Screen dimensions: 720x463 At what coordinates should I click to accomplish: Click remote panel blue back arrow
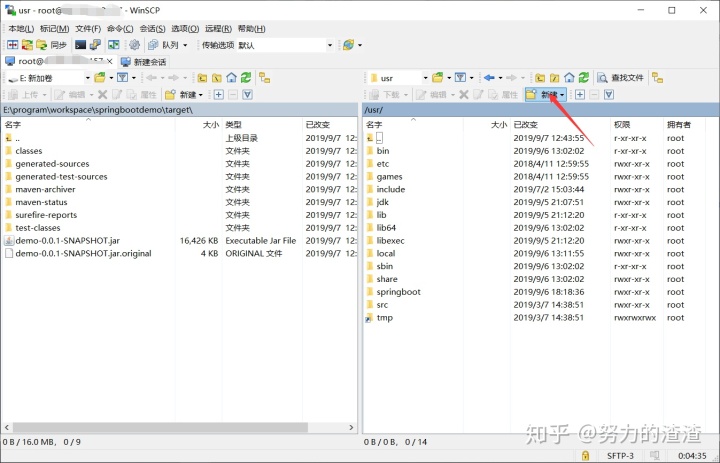pyautogui.click(x=489, y=78)
